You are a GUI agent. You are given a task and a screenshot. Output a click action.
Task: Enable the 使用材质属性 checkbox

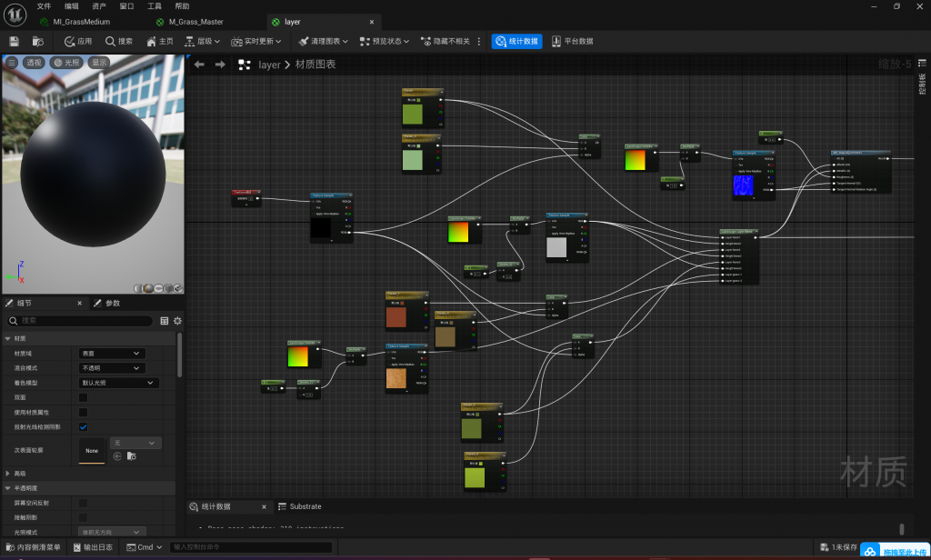click(83, 412)
